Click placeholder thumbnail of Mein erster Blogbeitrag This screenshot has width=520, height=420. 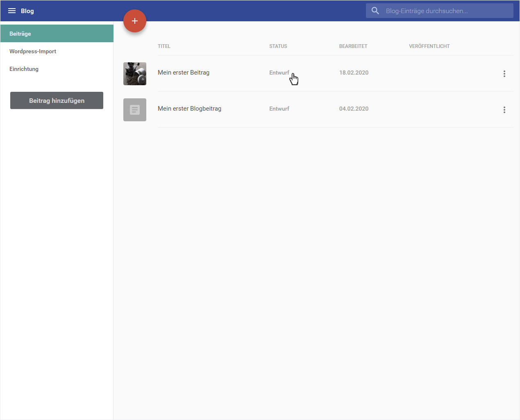coord(135,110)
